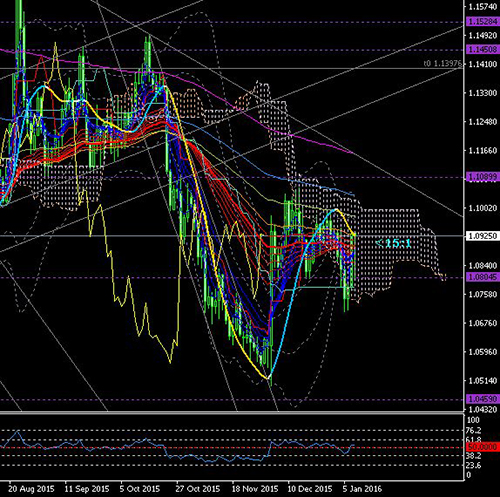This screenshot has height=497, width=500.
Task: Click the 18 Nov 2015 date marker
Action: point(255,489)
